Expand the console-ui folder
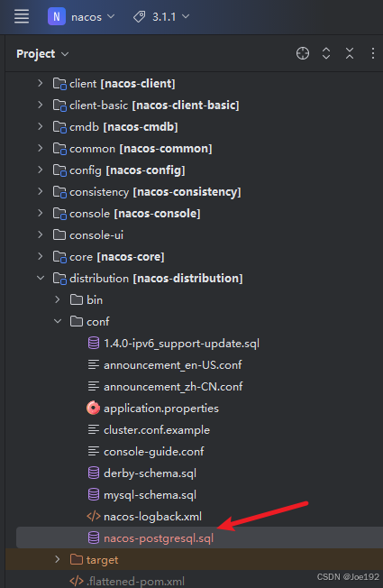383x588 pixels. [x=41, y=234]
